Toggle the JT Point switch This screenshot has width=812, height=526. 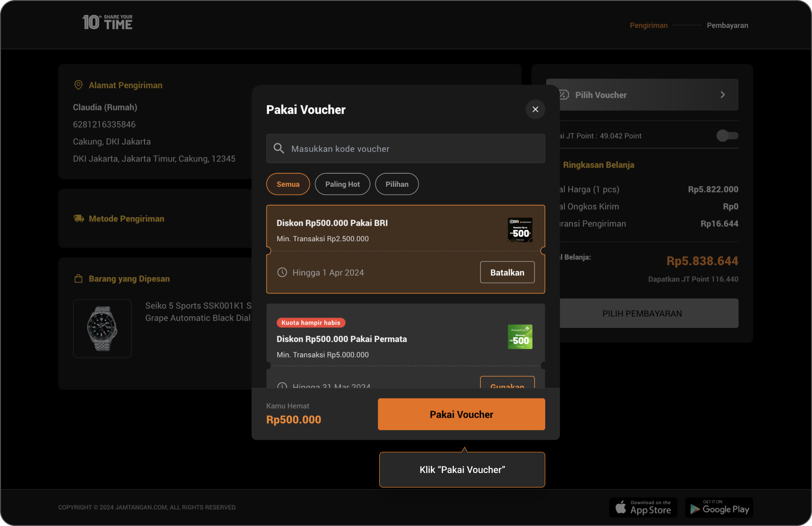point(727,136)
